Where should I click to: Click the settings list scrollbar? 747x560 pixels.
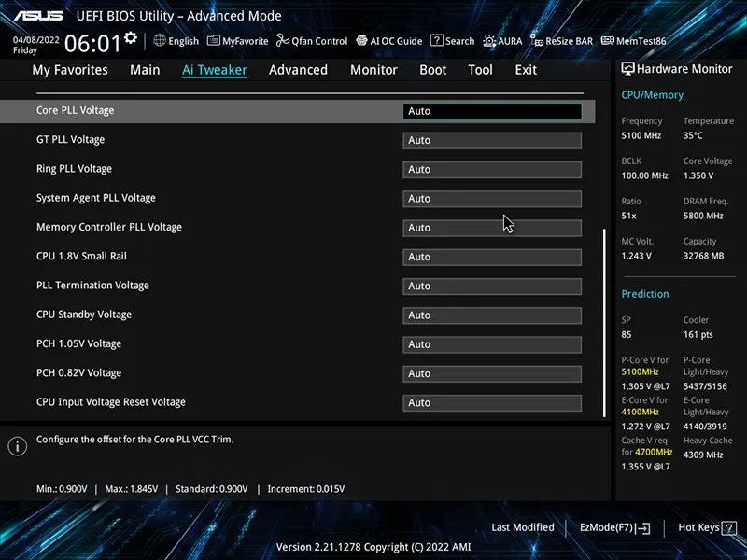pos(604,323)
